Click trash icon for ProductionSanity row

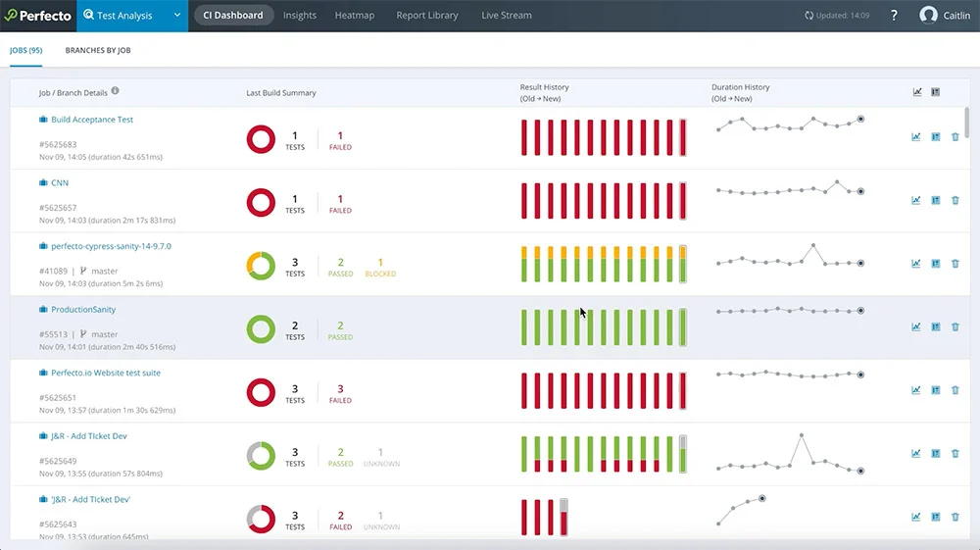[955, 327]
